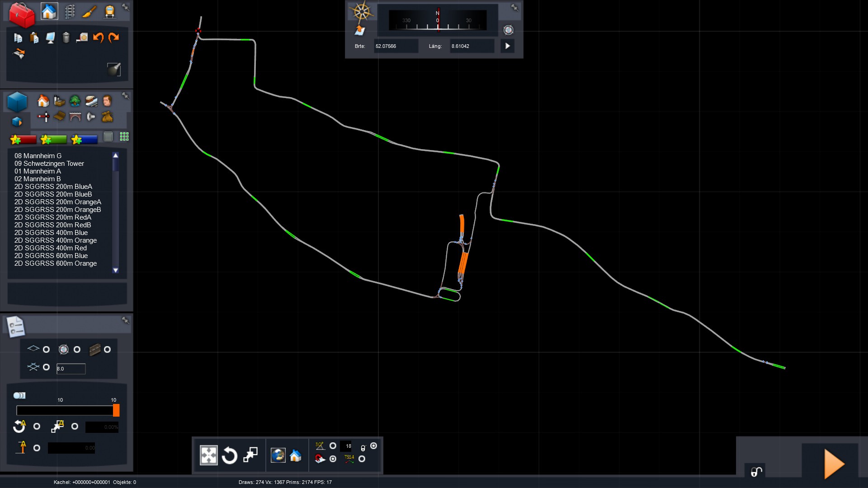Select 2D SGGRSS 400m Blue entry
The width and height of the screenshot is (868, 488).
51,233
